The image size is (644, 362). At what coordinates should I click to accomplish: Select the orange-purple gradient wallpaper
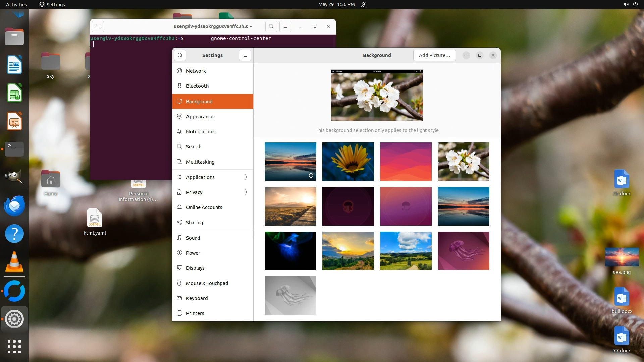click(406, 162)
